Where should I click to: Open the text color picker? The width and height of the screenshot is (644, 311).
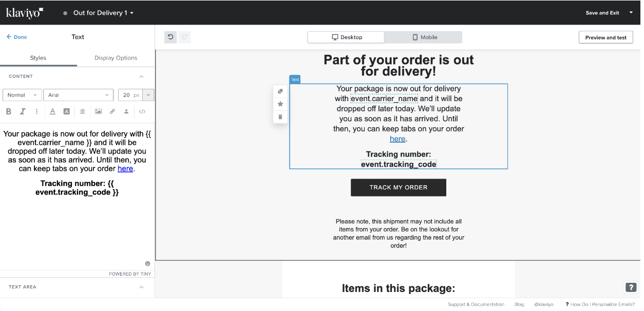coord(52,111)
